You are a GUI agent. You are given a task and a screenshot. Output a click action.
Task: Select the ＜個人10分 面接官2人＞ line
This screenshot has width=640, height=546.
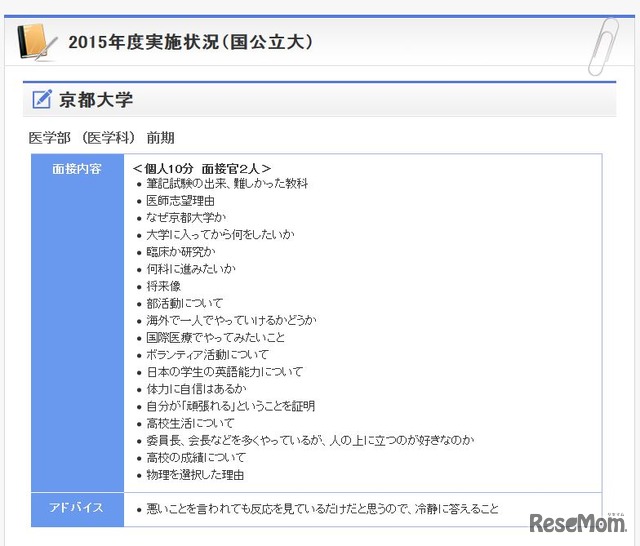pos(202,168)
